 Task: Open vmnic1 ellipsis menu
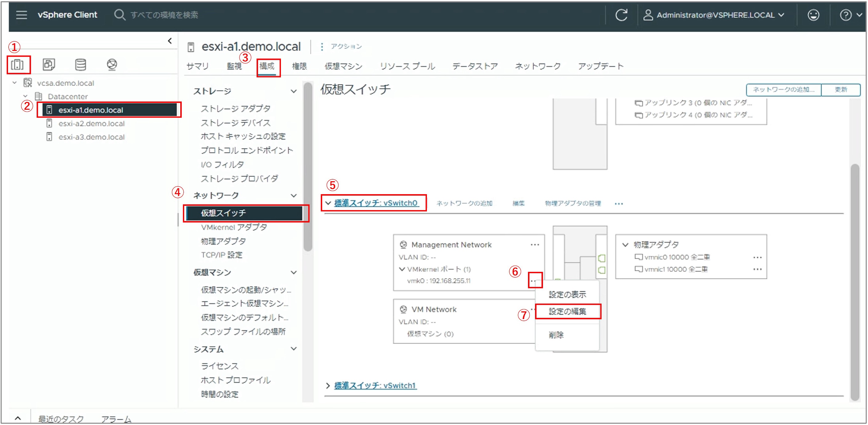coord(757,269)
